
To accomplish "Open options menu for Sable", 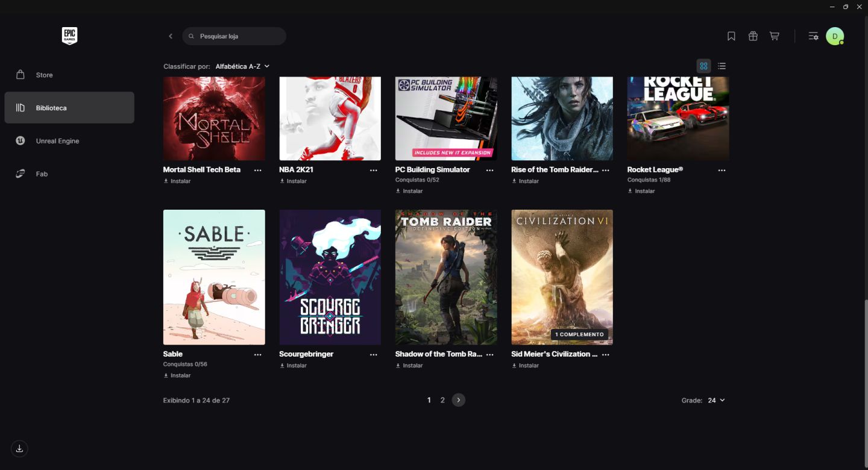I will (x=258, y=355).
